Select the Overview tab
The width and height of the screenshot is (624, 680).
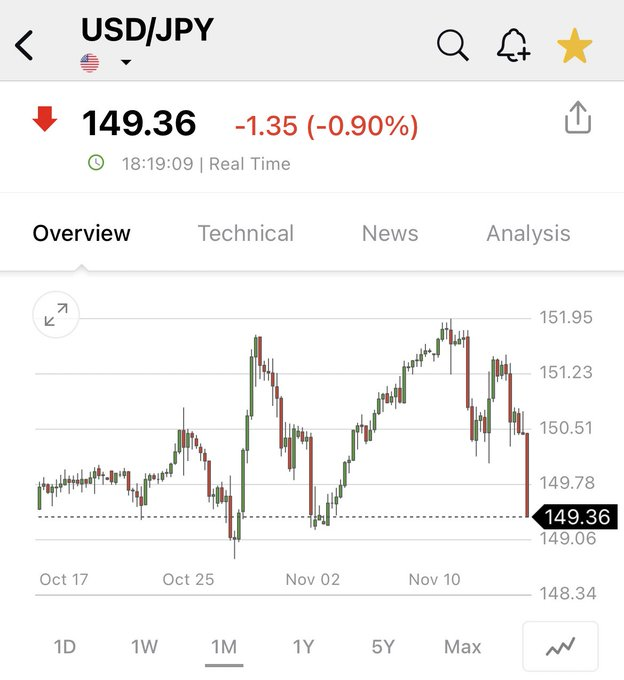pos(81,233)
